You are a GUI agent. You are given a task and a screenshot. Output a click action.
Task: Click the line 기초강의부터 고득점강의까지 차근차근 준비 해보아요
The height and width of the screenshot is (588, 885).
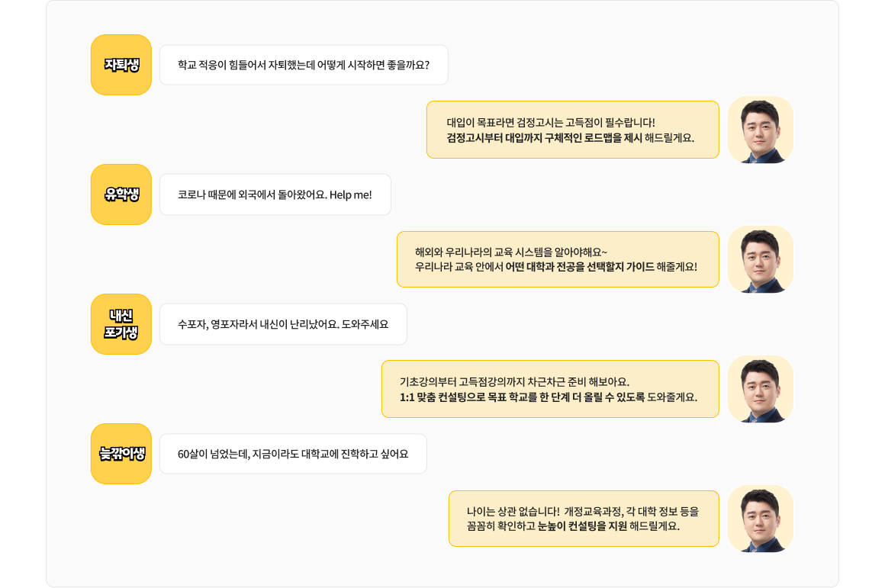point(514,381)
